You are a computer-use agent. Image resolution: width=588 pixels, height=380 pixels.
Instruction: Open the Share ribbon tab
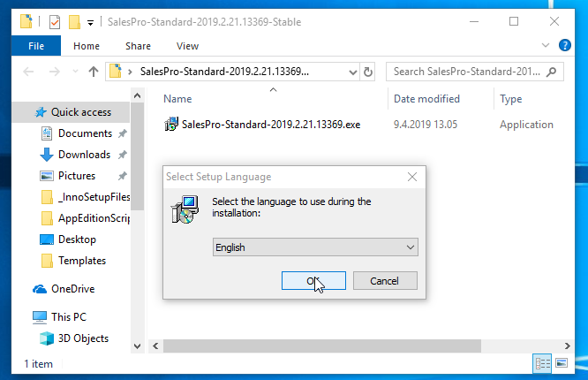pyautogui.click(x=138, y=46)
